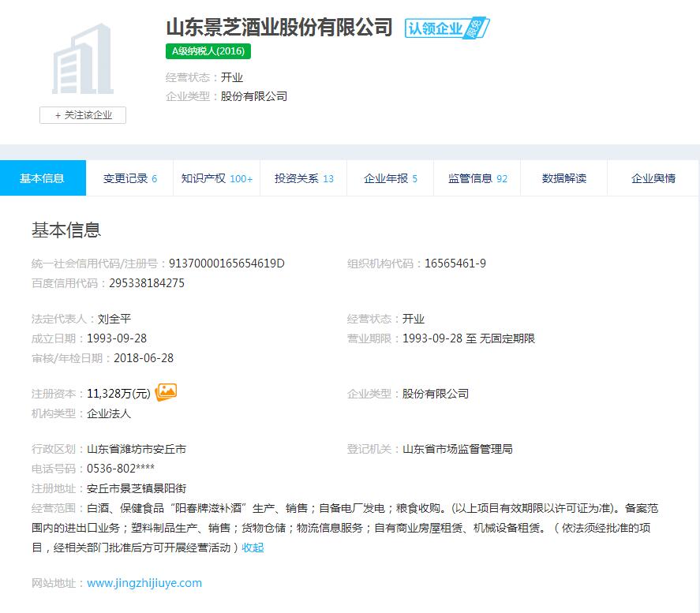The image size is (700, 613).
Task: Click the A级纳税人(2016) green badge
Action: [208, 50]
